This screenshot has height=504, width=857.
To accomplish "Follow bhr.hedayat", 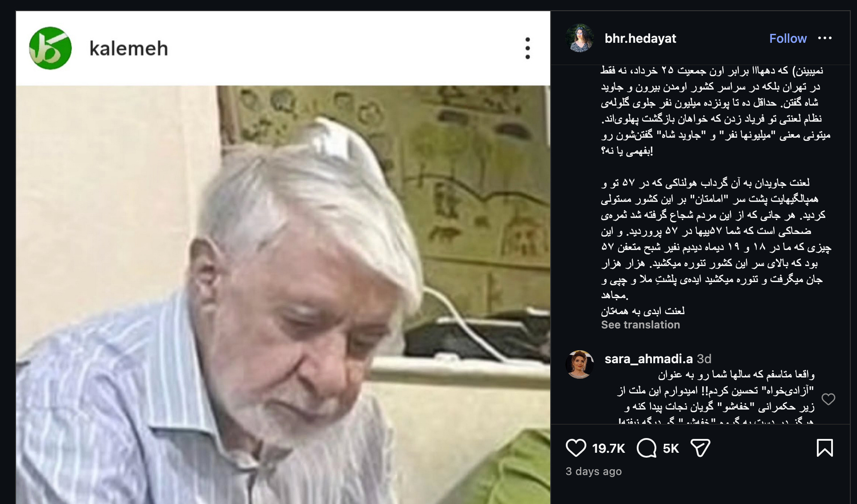I will click(x=788, y=38).
